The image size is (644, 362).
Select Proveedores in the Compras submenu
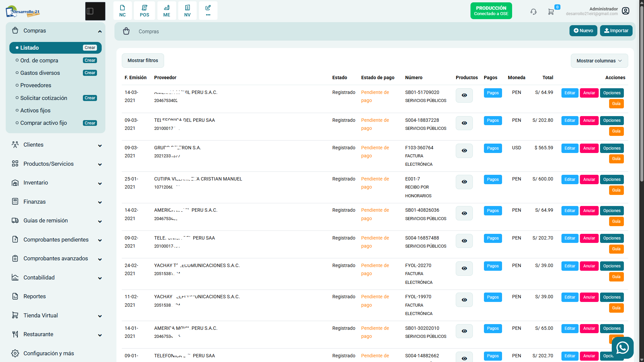pyautogui.click(x=36, y=85)
